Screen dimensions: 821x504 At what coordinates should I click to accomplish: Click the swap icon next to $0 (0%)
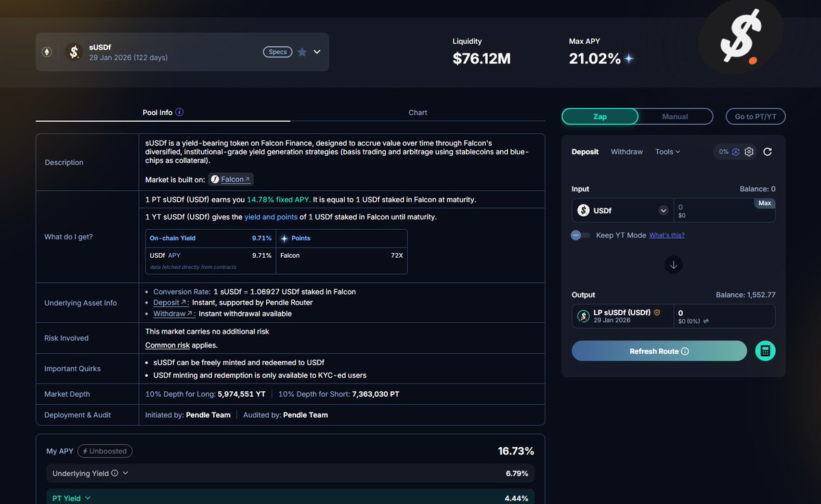pos(705,321)
